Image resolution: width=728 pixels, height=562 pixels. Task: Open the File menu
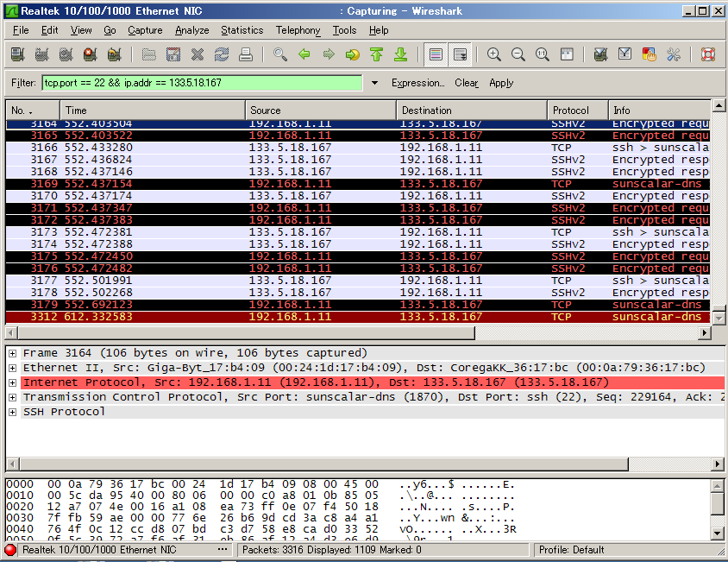(x=21, y=30)
